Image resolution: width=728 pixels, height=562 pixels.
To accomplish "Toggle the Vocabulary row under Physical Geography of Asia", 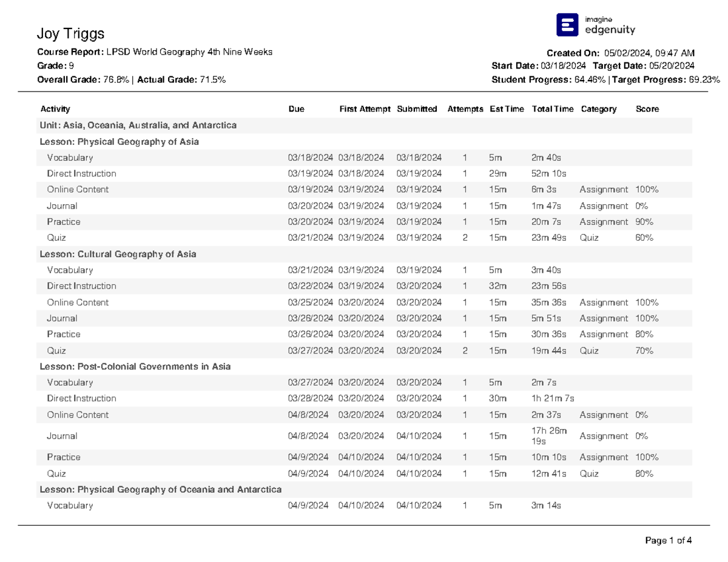I will (71, 157).
